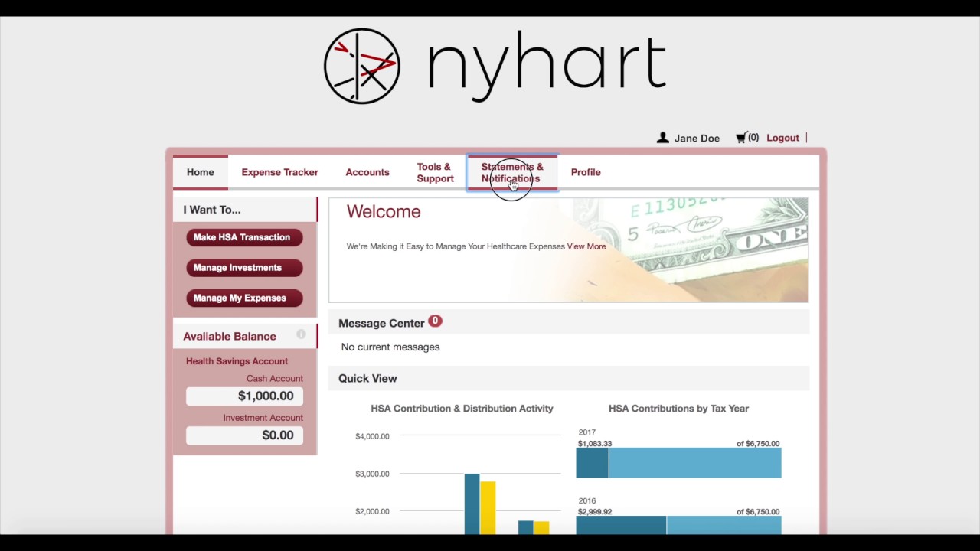The width and height of the screenshot is (980, 551).
Task: Click the Message Center heading
Action: coord(381,323)
